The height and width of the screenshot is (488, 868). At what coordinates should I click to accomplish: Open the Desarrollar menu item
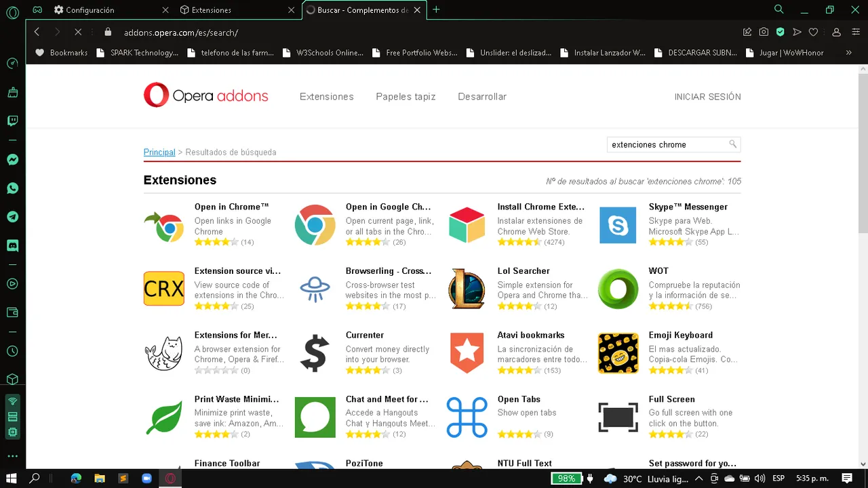point(482,96)
